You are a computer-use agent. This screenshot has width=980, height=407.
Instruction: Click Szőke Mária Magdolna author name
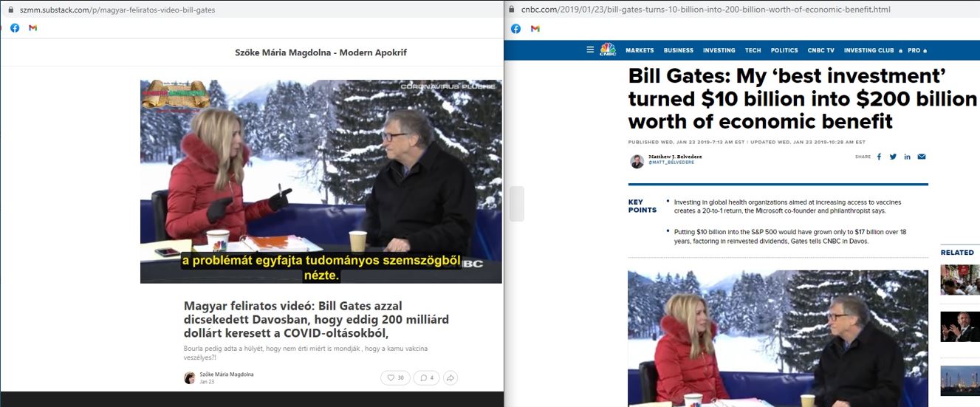click(x=226, y=374)
